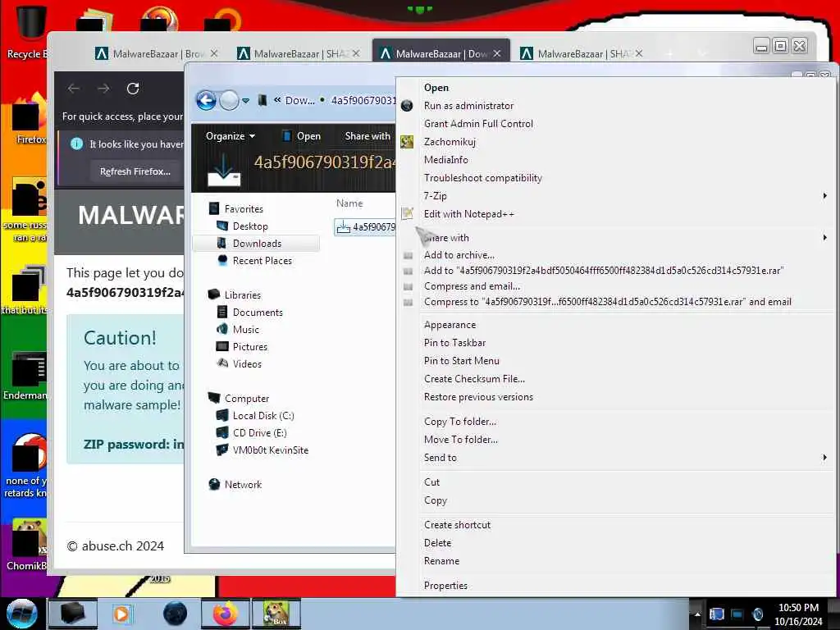Choose Copy in the context menu

435,500
